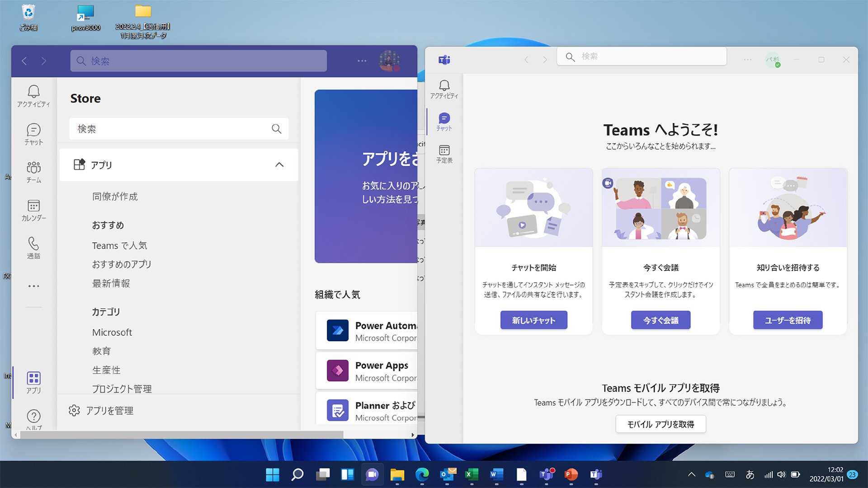Viewport: 868px width, 488px height.
Task: Open アクティビティ in the Store window sidebar
Action: [33, 96]
